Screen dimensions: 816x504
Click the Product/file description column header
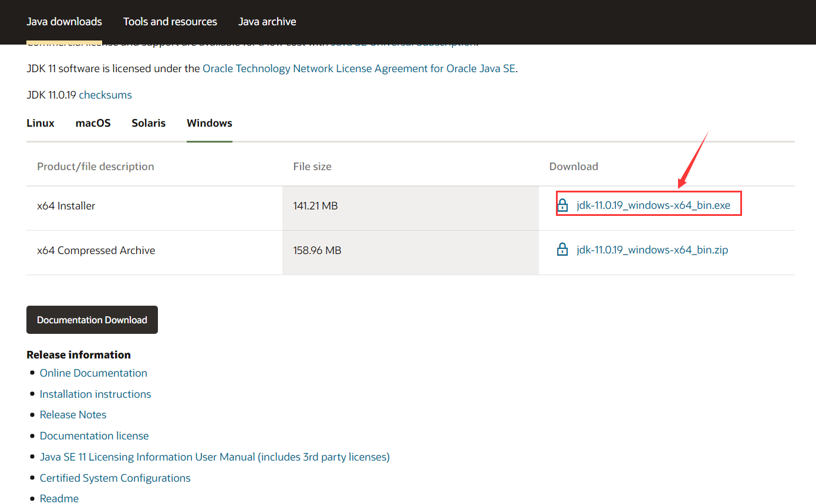coord(95,167)
